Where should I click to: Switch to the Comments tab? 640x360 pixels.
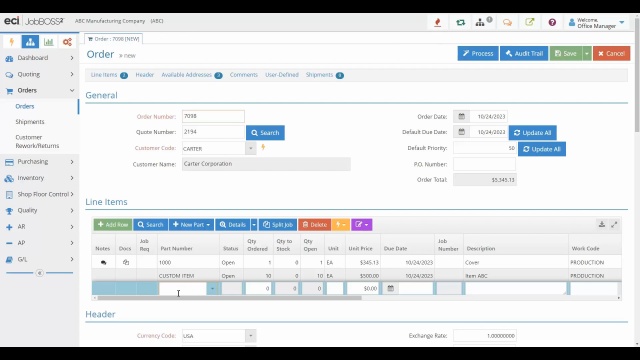244,75
